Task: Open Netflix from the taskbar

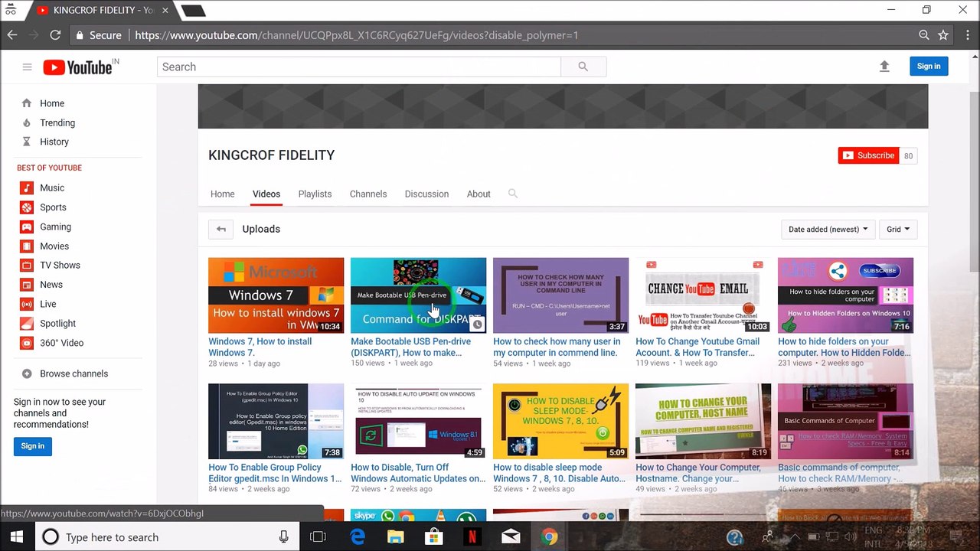Action: point(472,537)
